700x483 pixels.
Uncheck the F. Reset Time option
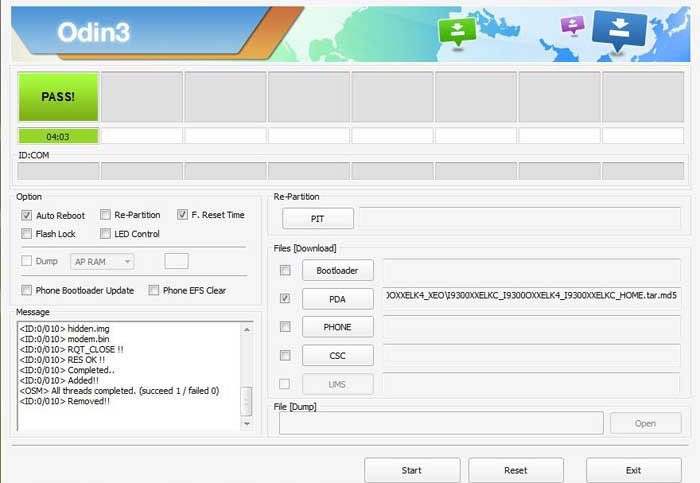tap(182, 215)
